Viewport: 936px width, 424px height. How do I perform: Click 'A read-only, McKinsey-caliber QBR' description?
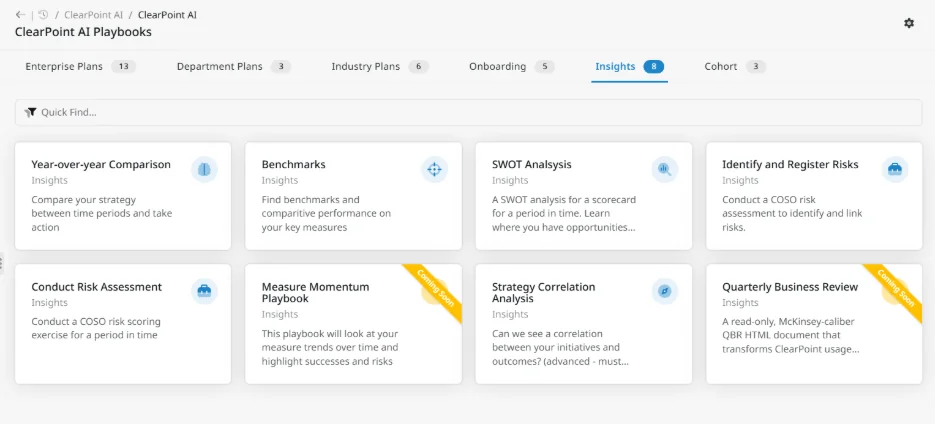tap(791, 335)
